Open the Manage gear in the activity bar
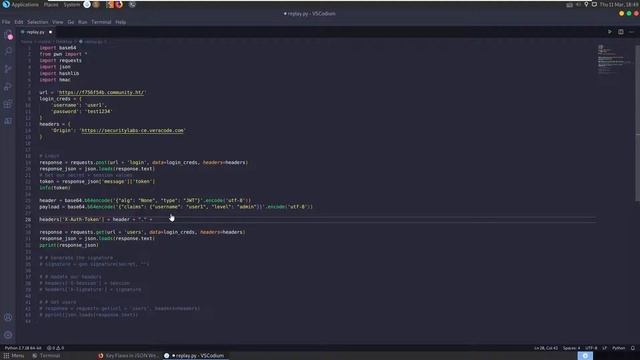The image size is (640, 360). click(x=8, y=335)
